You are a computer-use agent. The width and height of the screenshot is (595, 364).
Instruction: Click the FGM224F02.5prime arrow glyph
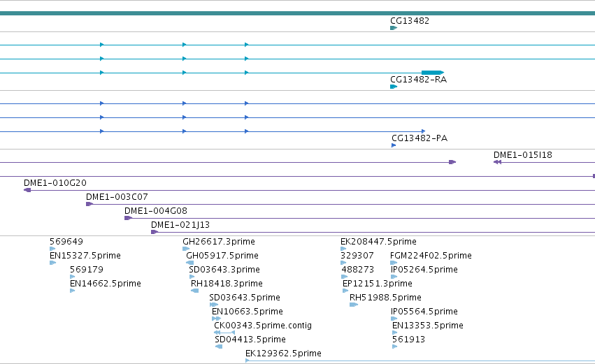pos(394,263)
